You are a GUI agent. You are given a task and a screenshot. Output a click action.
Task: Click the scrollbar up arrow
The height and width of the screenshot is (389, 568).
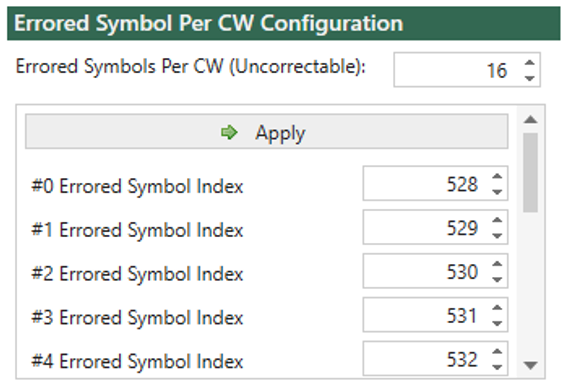point(530,120)
